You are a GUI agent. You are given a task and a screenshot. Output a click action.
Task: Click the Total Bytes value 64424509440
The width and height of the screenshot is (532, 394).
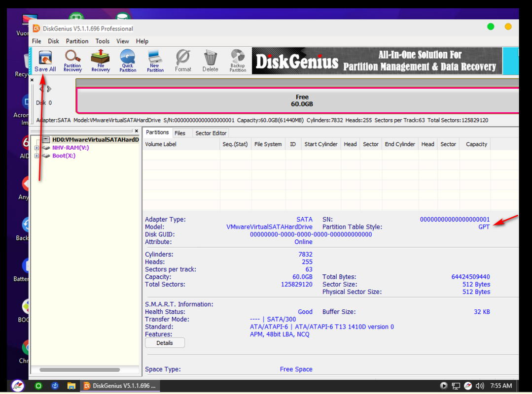470,277
